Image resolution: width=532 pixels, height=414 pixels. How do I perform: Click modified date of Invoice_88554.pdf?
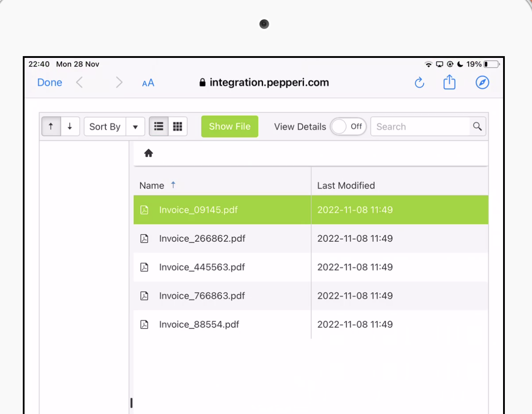tap(355, 325)
